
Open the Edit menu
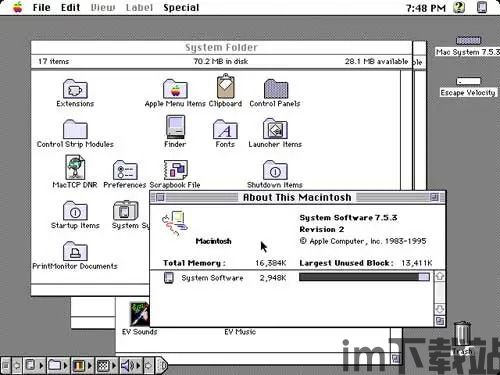point(70,7)
